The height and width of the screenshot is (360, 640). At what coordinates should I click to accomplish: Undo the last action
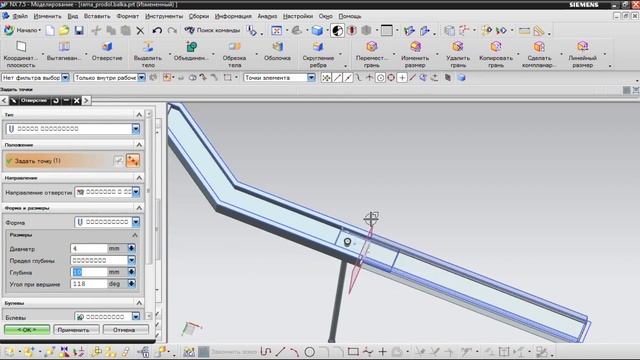coord(157,31)
